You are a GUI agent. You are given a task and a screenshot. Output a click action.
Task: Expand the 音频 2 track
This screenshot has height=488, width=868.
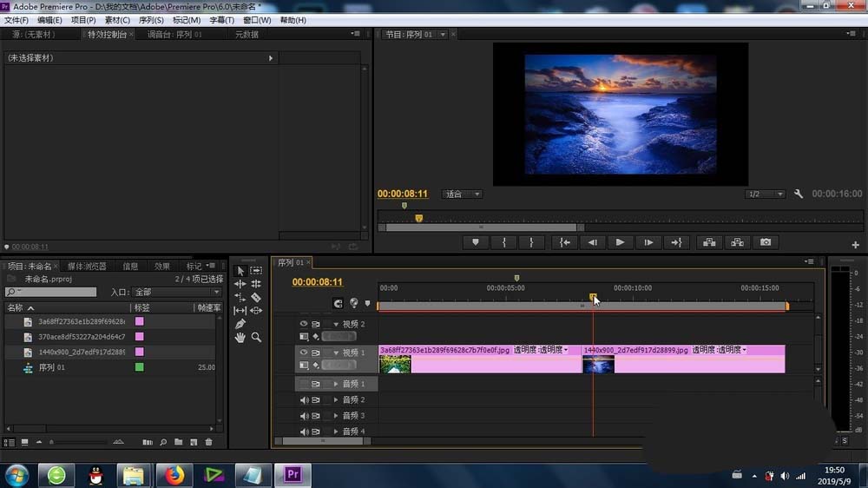click(x=335, y=400)
